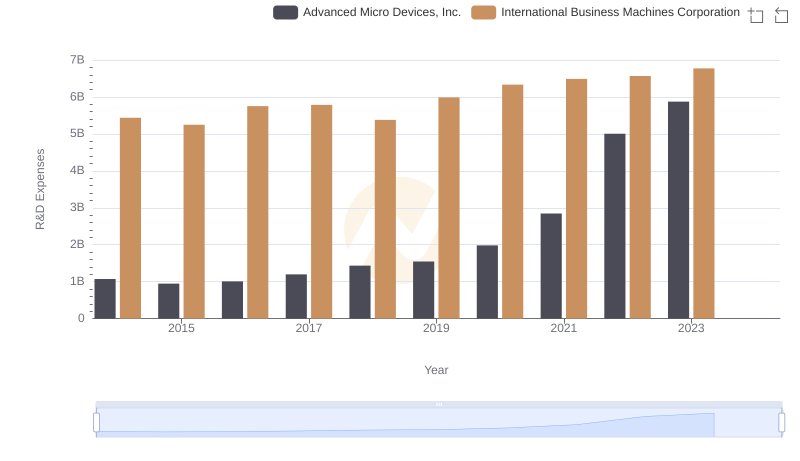Click the AMD bar for 2015
The image size is (800, 461).
(169, 301)
